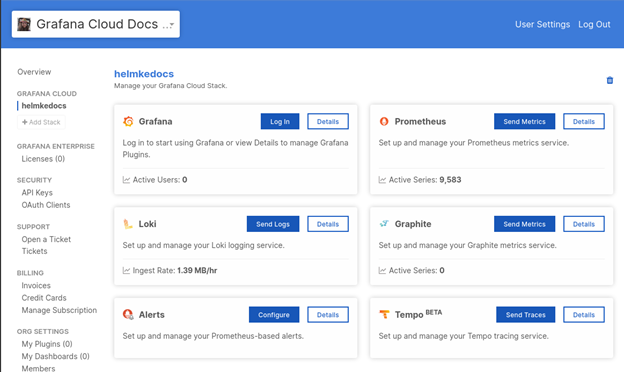Click the Prometheus flame icon
The width and height of the screenshot is (624, 372).
[x=384, y=121]
